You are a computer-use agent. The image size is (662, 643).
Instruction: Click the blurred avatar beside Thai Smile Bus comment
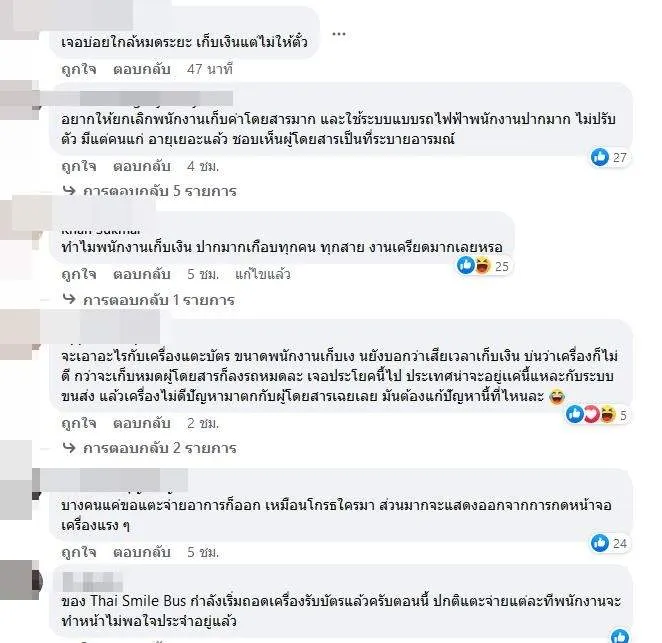pos(20,580)
